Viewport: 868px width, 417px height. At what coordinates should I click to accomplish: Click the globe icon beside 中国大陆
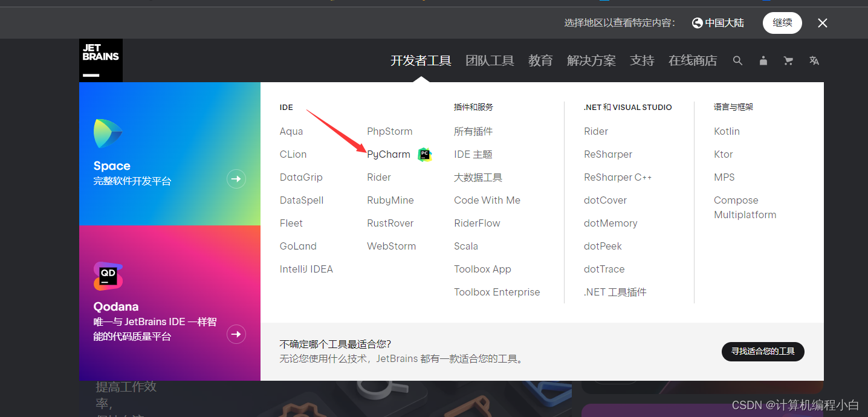pos(698,23)
